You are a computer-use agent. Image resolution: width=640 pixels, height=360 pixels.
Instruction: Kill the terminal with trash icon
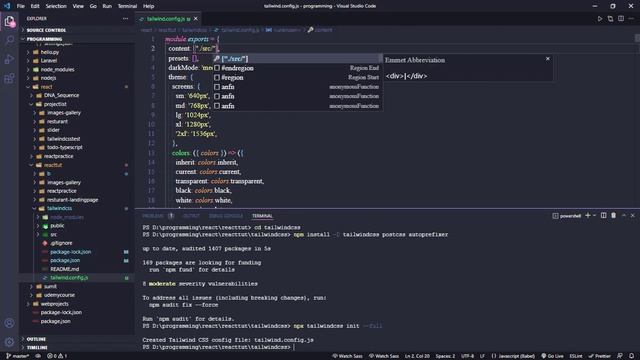pos(613,216)
